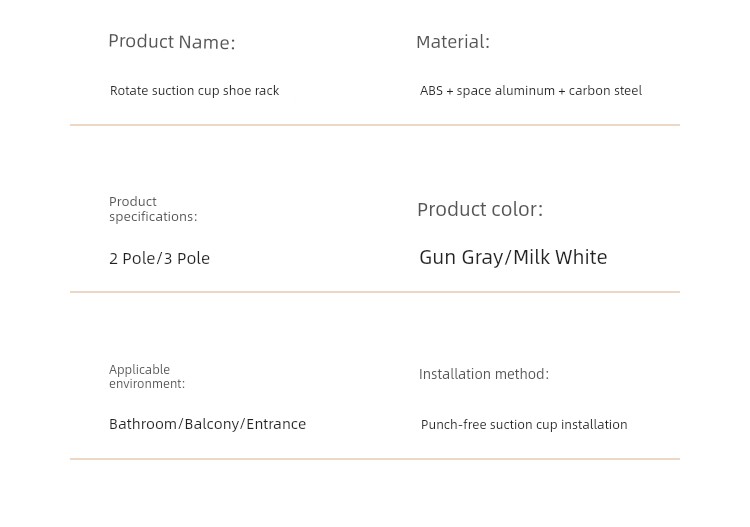Viewport: 750px width, 527px height.
Task: Click divider line below Product Name row
Action: [375, 125]
